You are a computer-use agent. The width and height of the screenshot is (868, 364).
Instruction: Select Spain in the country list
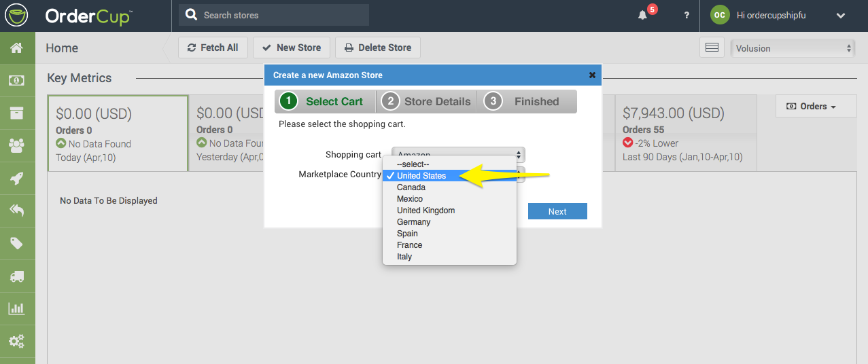pos(450,234)
